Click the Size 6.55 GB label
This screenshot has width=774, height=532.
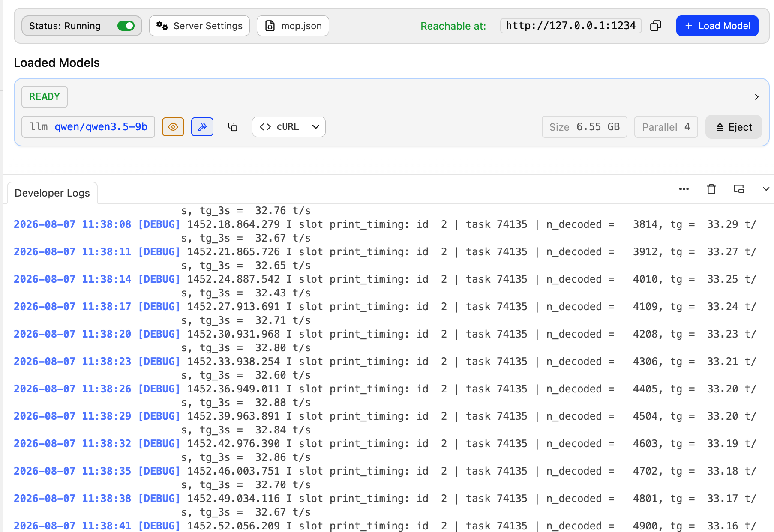(584, 127)
